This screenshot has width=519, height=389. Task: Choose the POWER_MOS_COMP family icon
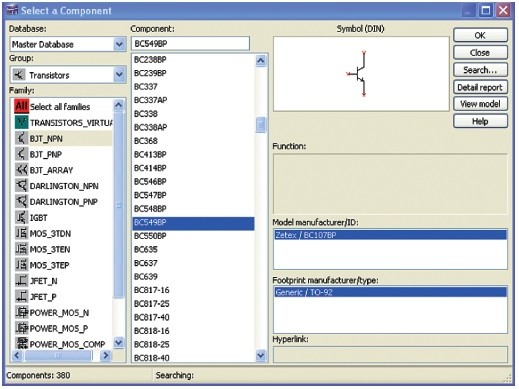click(21, 344)
